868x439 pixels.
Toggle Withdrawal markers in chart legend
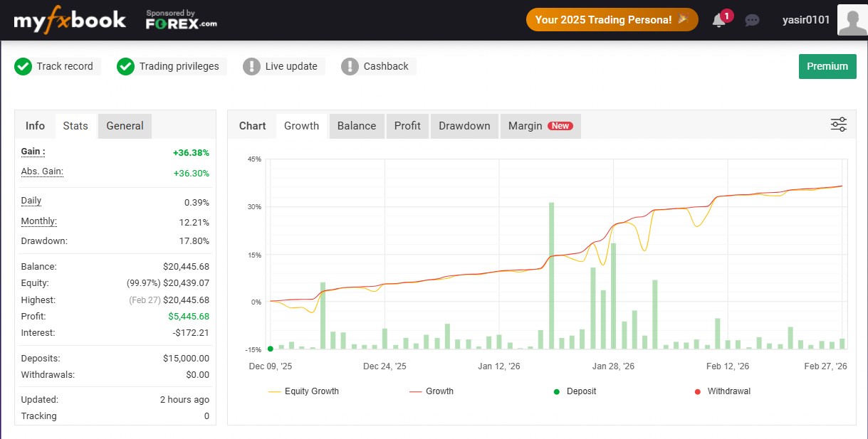click(x=722, y=391)
